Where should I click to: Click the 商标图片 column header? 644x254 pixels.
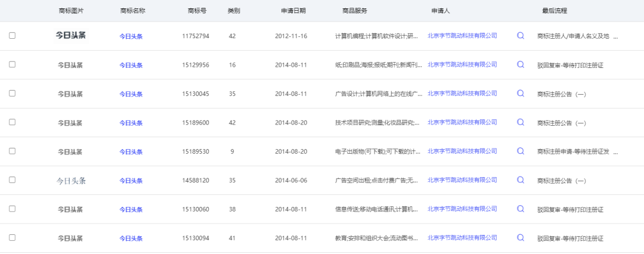click(71, 11)
